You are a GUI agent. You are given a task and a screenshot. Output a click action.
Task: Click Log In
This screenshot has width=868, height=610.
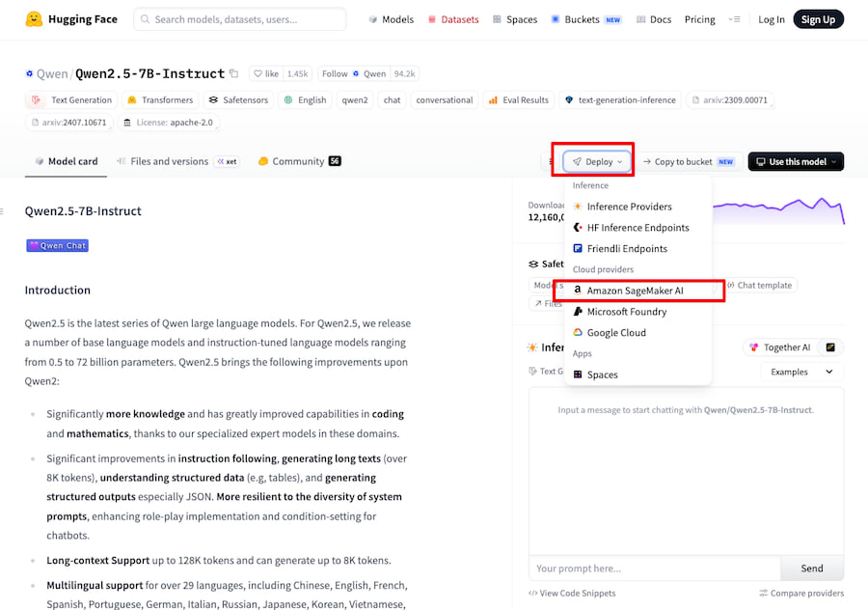(772, 19)
